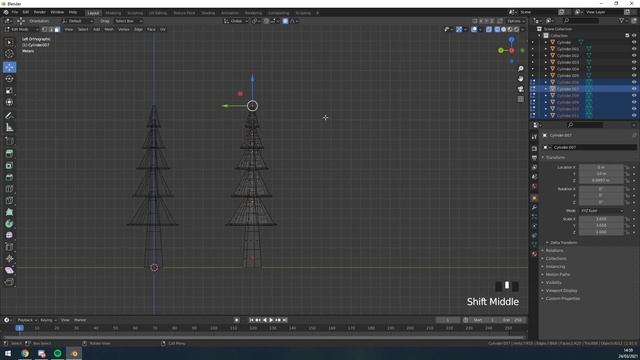Select the Measure tool
The image size is (640, 360).
pos(9,128)
